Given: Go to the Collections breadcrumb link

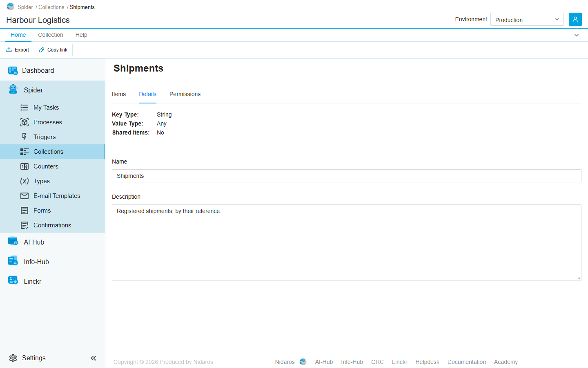Looking at the screenshot, I should click(51, 7).
